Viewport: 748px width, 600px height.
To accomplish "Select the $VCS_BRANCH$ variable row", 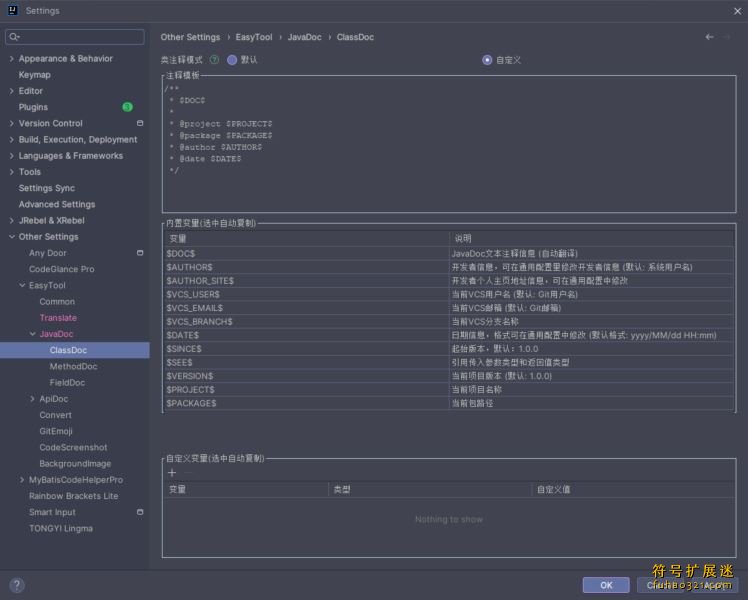I will pos(448,321).
